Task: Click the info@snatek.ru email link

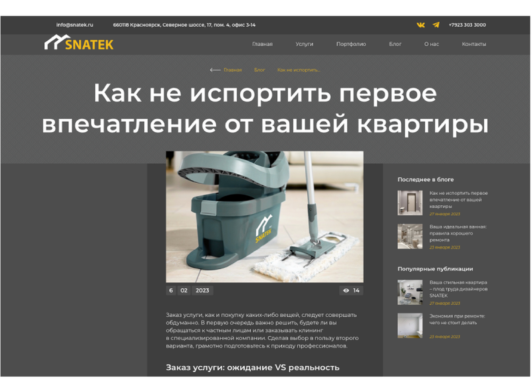Action: 75,25
